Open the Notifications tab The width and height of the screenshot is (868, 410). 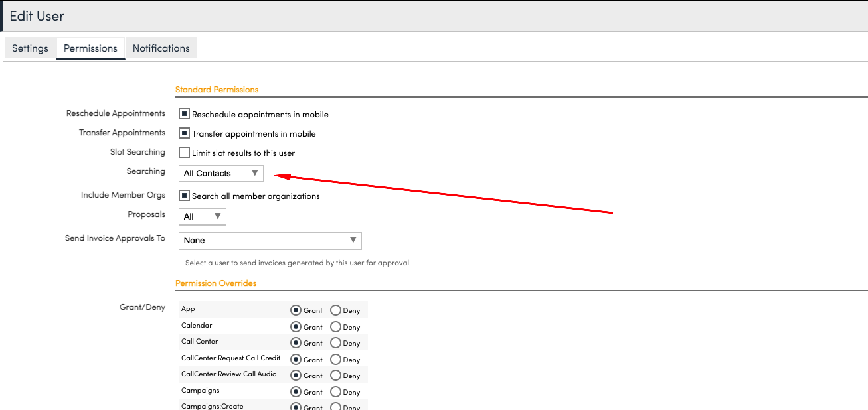(161, 48)
